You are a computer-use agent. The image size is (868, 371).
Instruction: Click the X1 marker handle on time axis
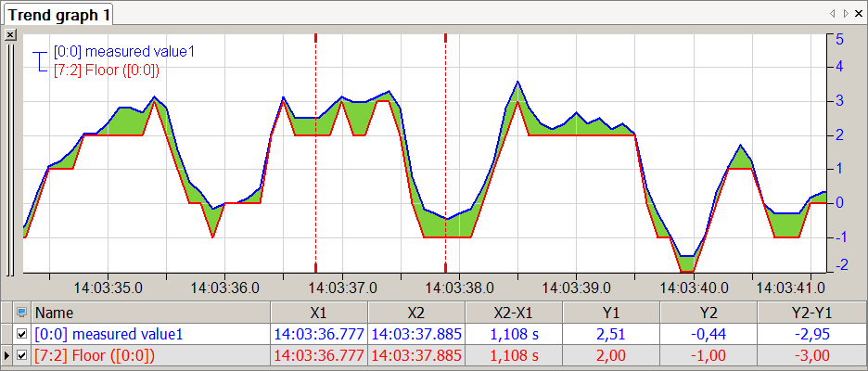click(x=315, y=269)
